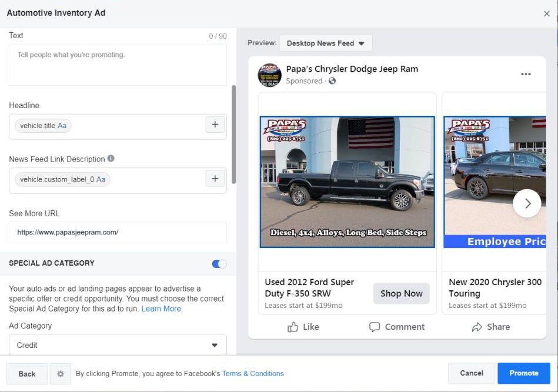
Task: Open Facebook's Terms & Conditions link
Action: point(253,374)
